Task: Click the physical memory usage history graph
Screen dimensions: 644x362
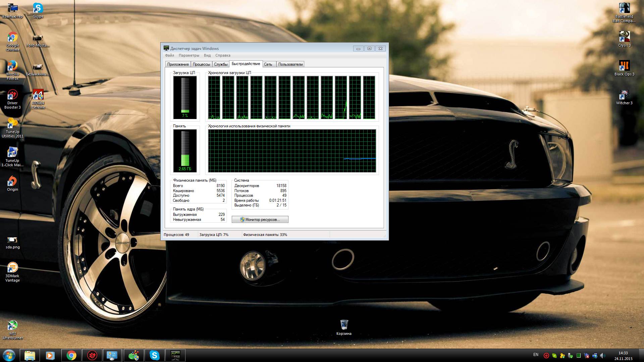Action: click(292, 151)
